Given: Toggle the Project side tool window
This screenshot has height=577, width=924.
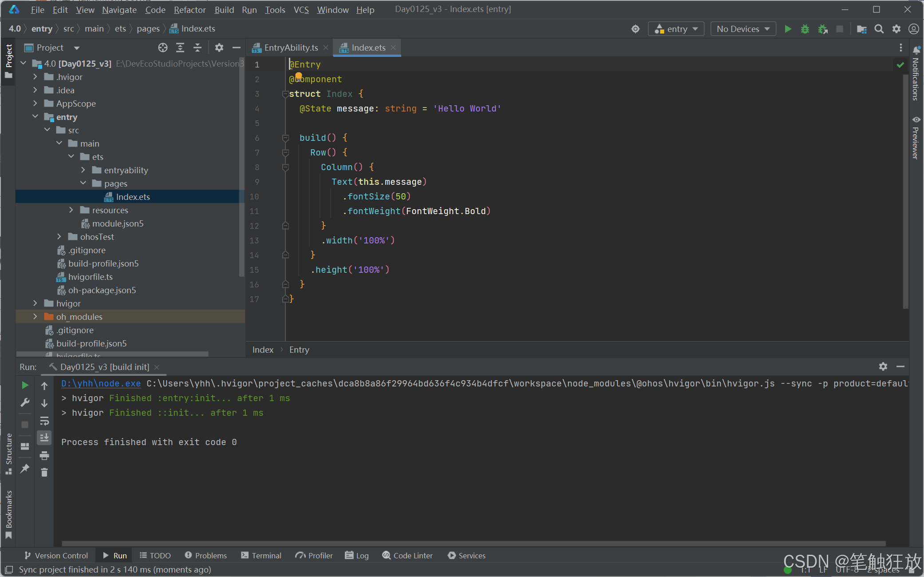Looking at the screenshot, I should (x=8, y=61).
